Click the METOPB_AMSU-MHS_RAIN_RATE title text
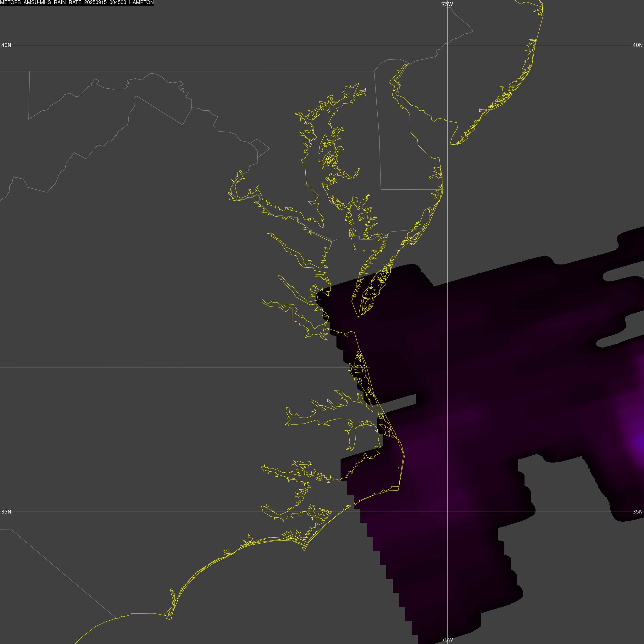The image size is (644, 644). coord(77,3)
